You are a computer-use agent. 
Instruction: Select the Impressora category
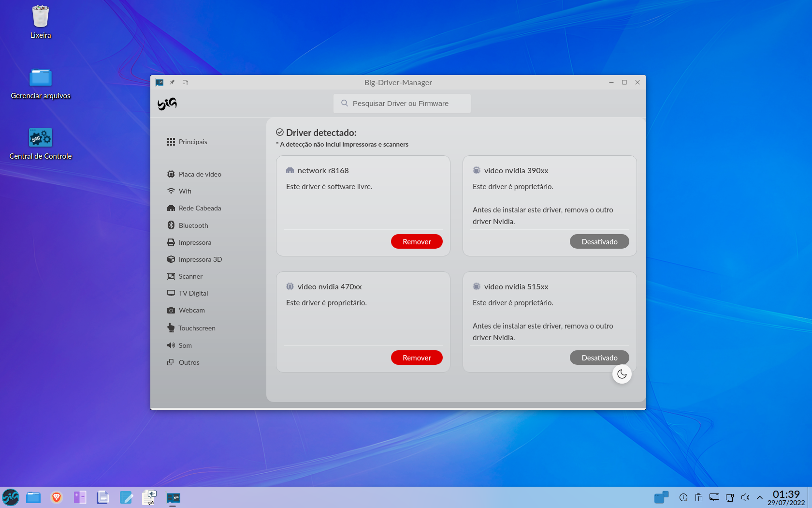tap(189, 242)
